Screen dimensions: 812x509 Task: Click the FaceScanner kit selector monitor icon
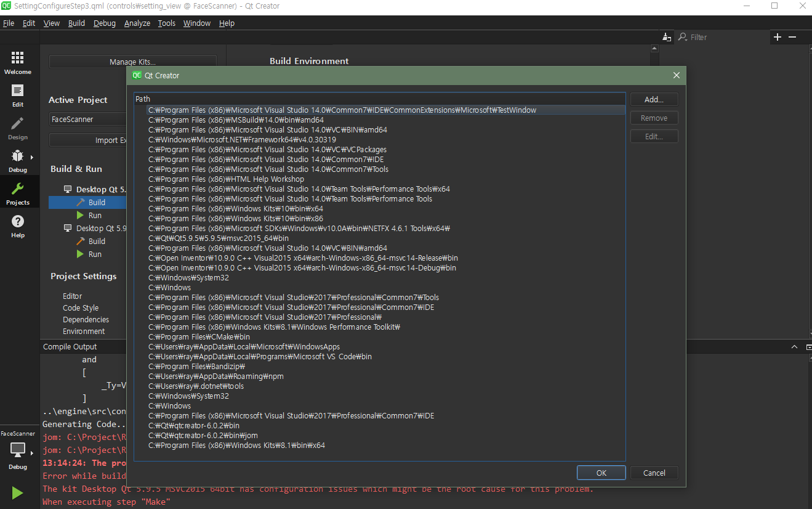click(18, 450)
